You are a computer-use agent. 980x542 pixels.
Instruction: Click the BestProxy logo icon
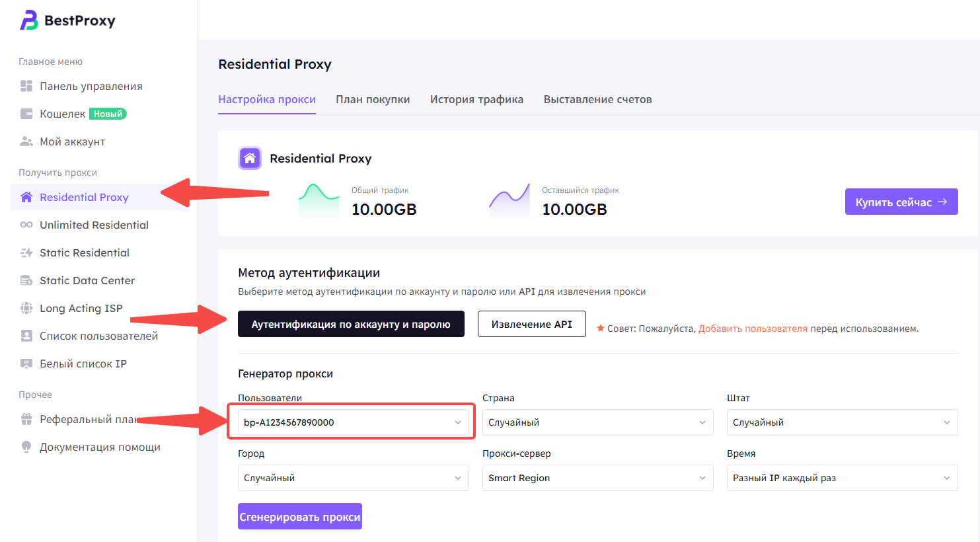point(29,20)
